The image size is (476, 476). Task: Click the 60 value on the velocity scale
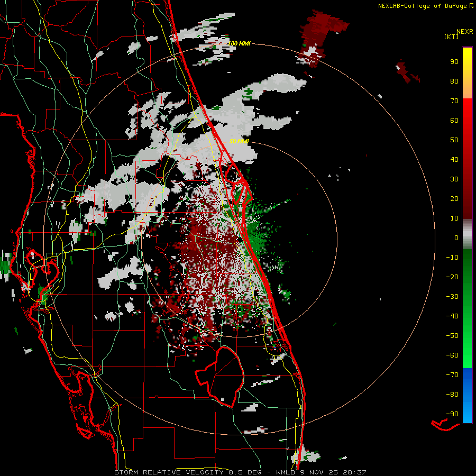(x=454, y=121)
